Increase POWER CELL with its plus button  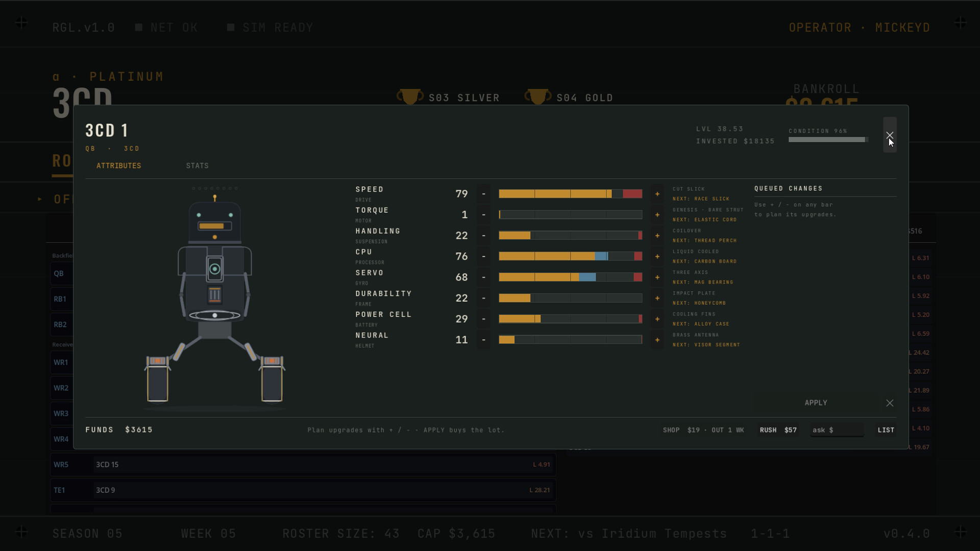pos(657,319)
